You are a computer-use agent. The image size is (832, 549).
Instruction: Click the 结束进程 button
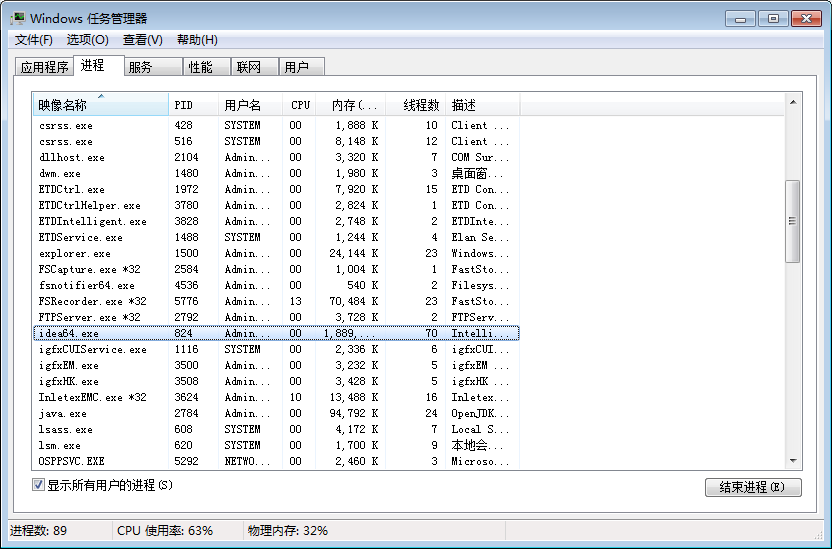753,487
